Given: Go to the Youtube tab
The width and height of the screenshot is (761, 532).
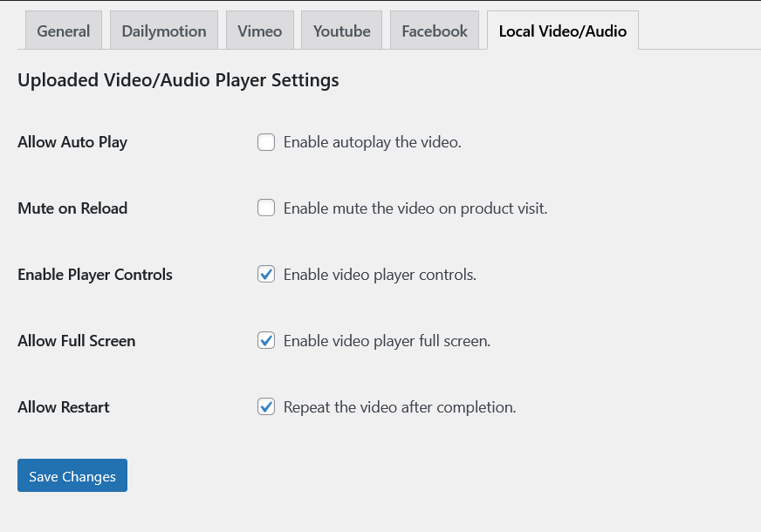Looking at the screenshot, I should tap(341, 31).
